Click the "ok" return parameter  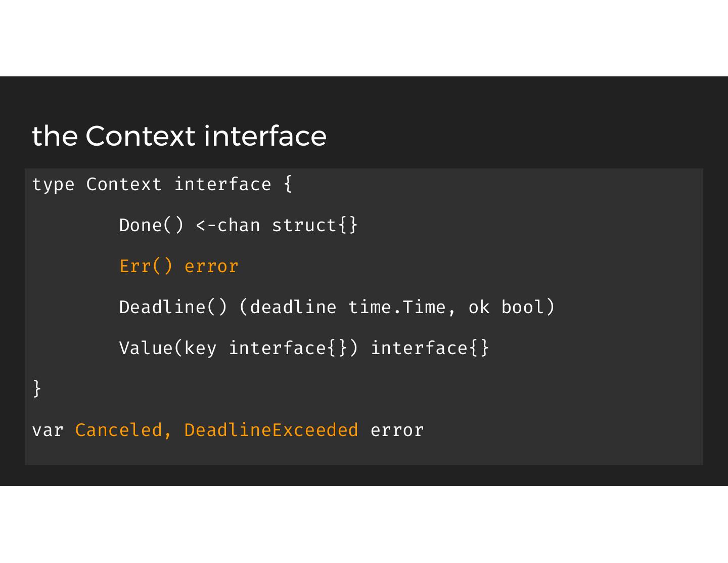point(479,308)
